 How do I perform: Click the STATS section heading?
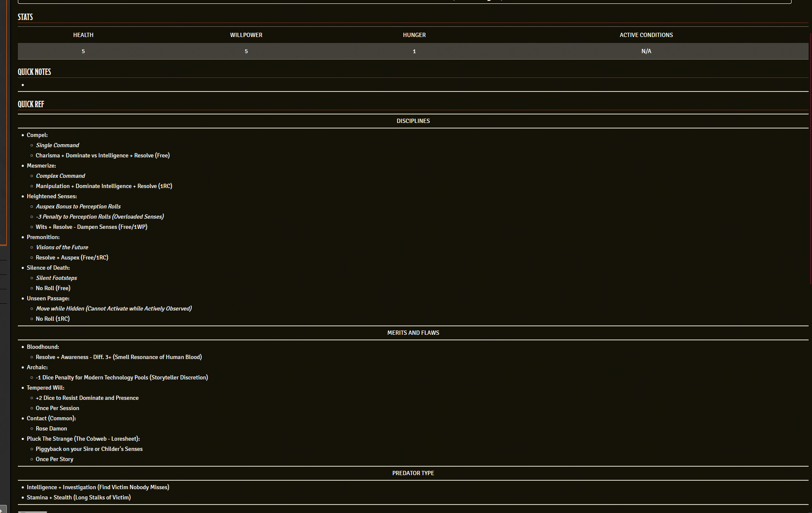coord(25,17)
